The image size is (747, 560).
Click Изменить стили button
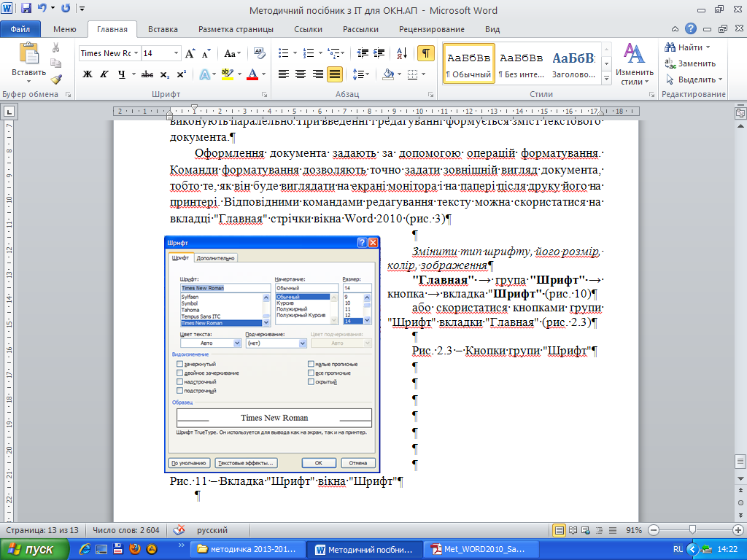(634, 64)
